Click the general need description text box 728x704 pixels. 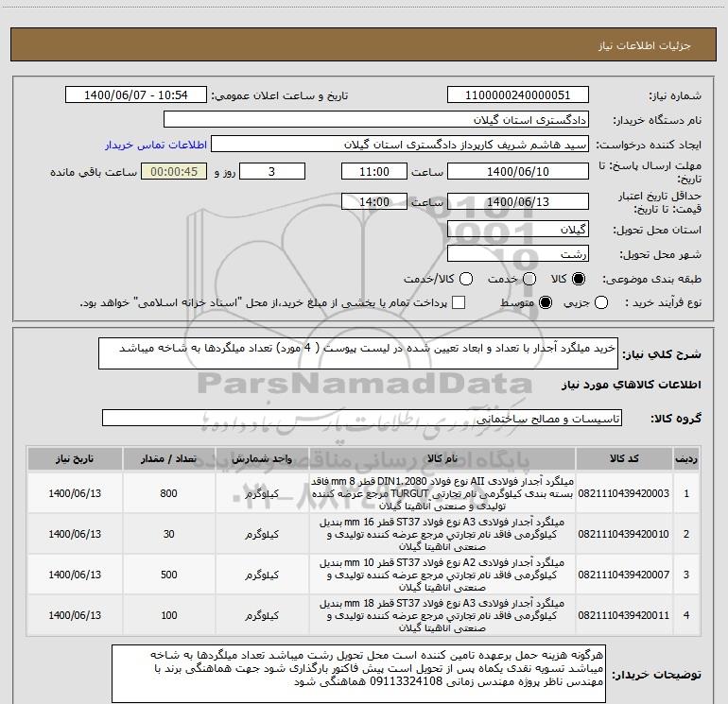358,353
